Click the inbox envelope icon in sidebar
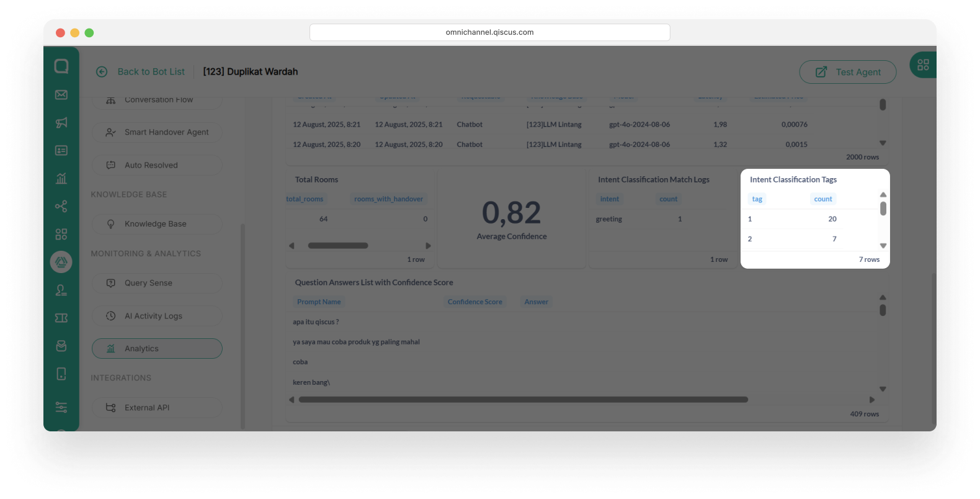This screenshot has width=980, height=499. (x=61, y=95)
